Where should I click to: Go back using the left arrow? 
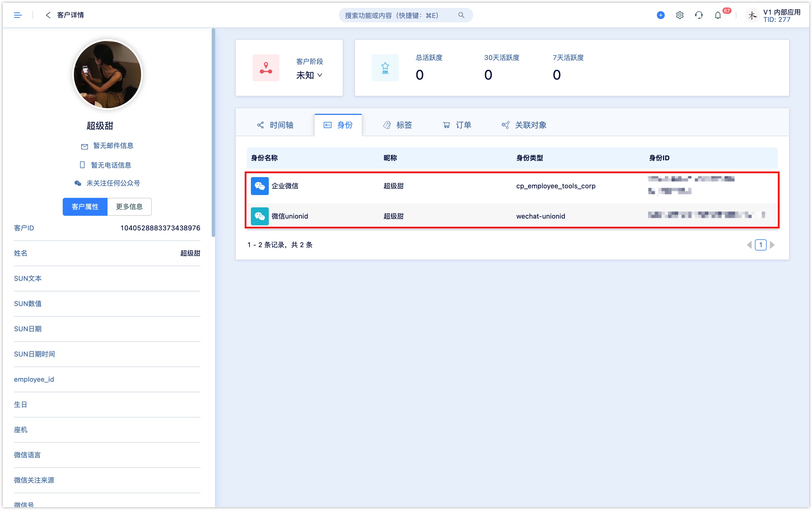[x=48, y=15]
